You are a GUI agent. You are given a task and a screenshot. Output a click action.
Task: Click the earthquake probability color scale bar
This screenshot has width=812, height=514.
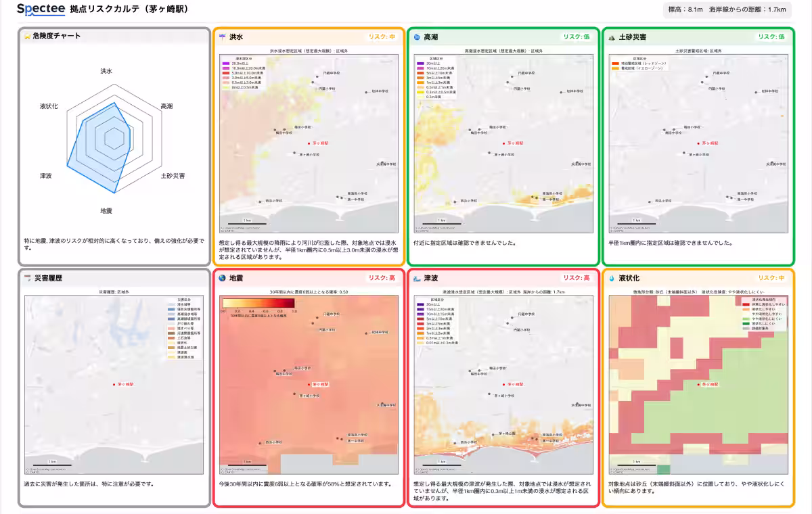tap(258, 303)
